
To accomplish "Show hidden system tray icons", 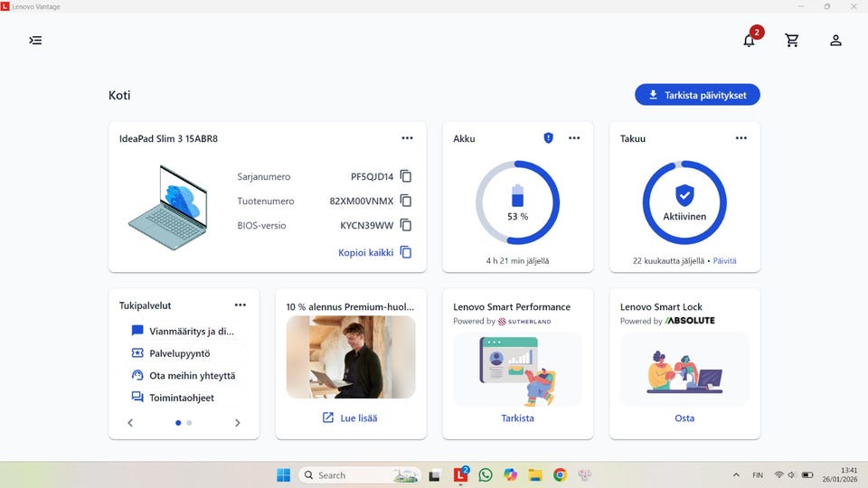I will pos(736,474).
